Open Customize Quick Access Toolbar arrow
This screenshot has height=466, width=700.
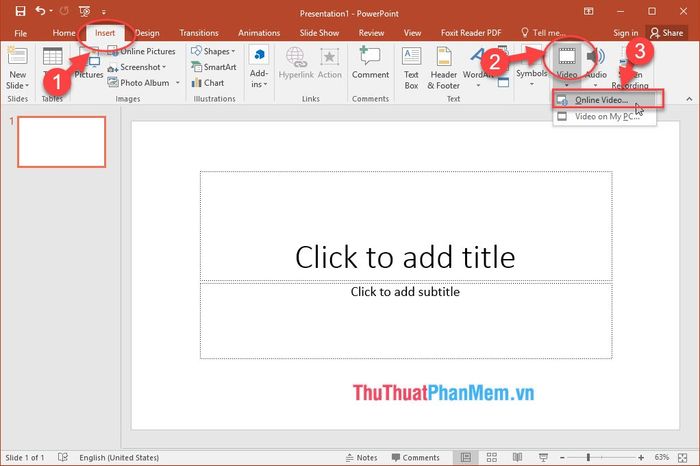tap(104, 12)
